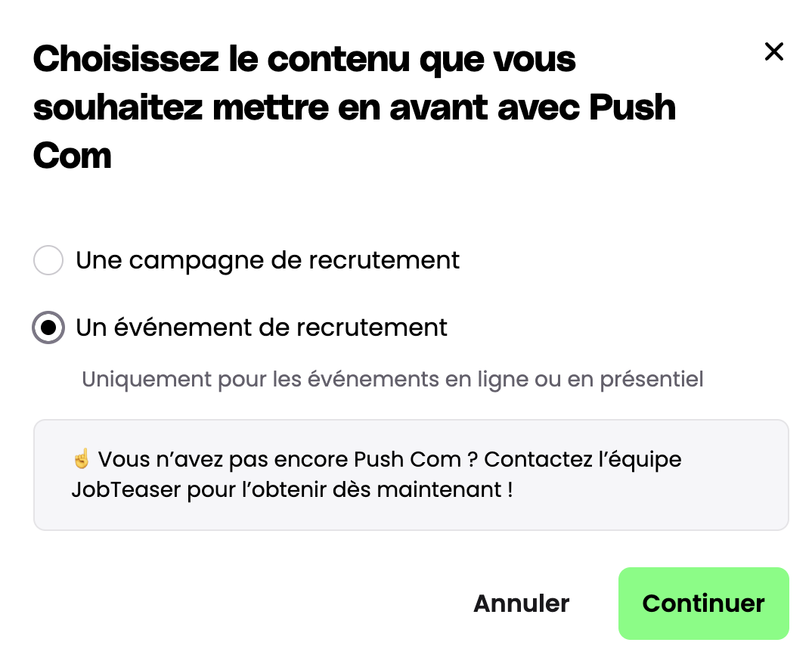The width and height of the screenshot is (812, 658).
Task: Click 'Push Com' in the dialog heading
Action: [632, 107]
